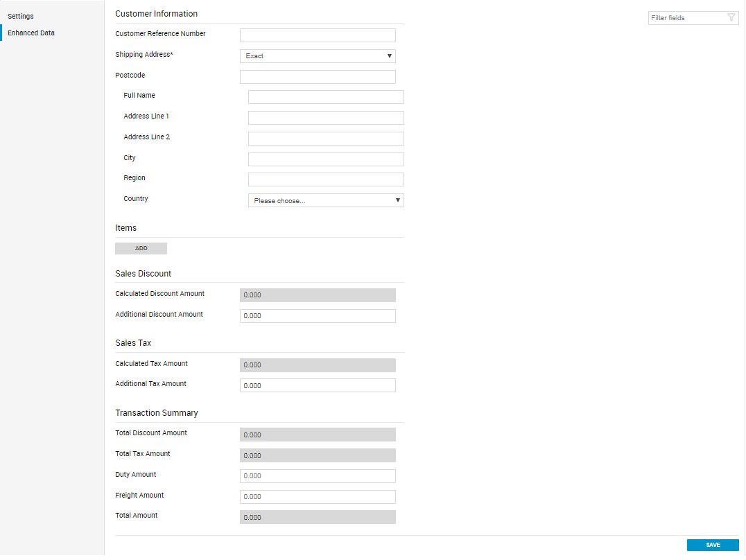746x560 pixels.
Task: Click the Address Line 1 field
Action: point(326,118)
